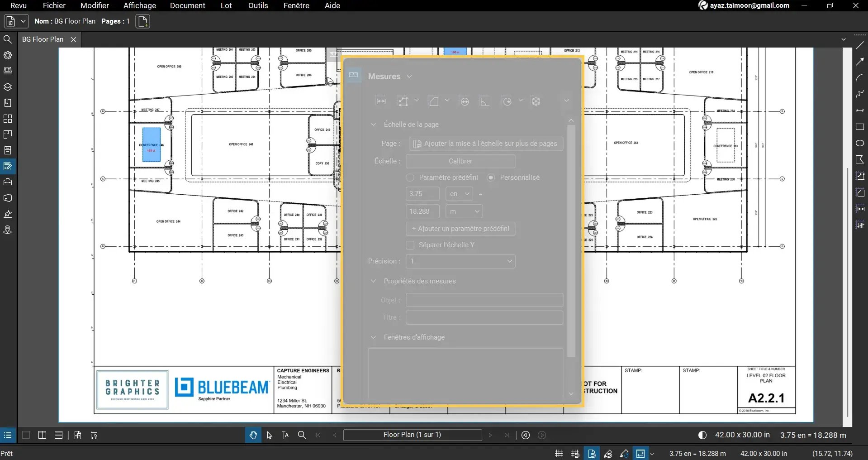Select the Volume measurement tool

536,101
